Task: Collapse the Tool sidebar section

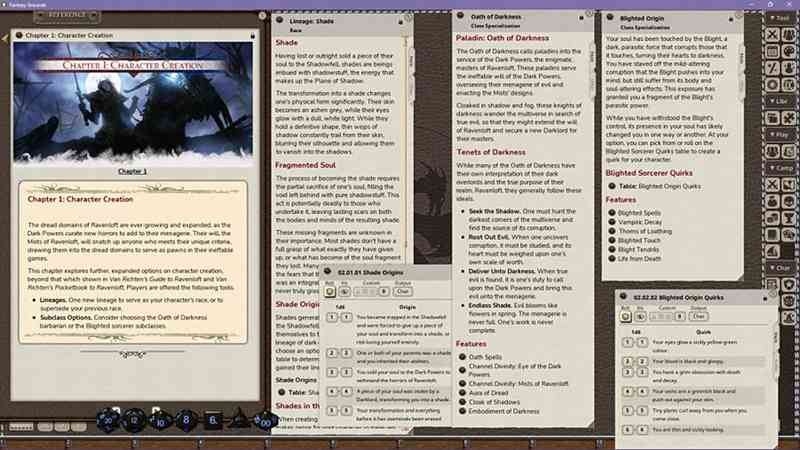Action: (x=782, y=17)
